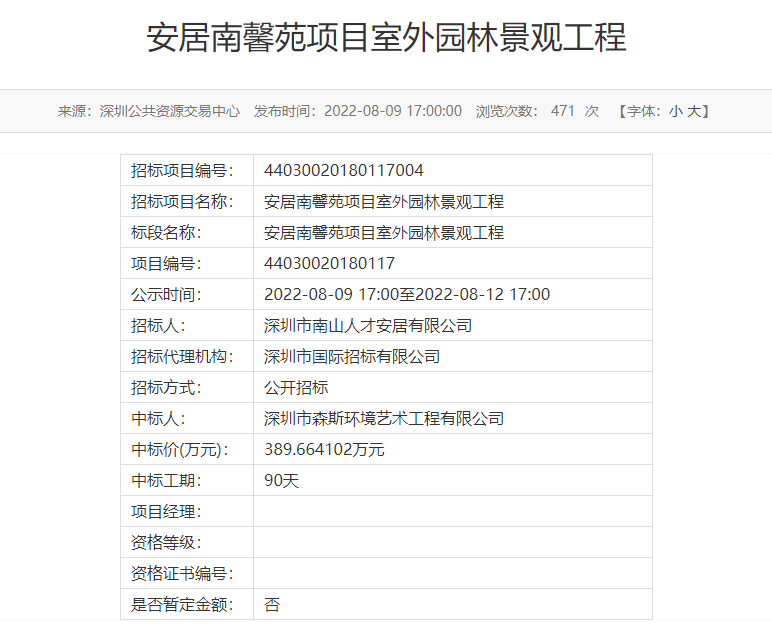Viewport: 772px width, 629px height.
Task: Click the tenderer 深圳市南山人才安居有限公司
Action: pos(368,325)
